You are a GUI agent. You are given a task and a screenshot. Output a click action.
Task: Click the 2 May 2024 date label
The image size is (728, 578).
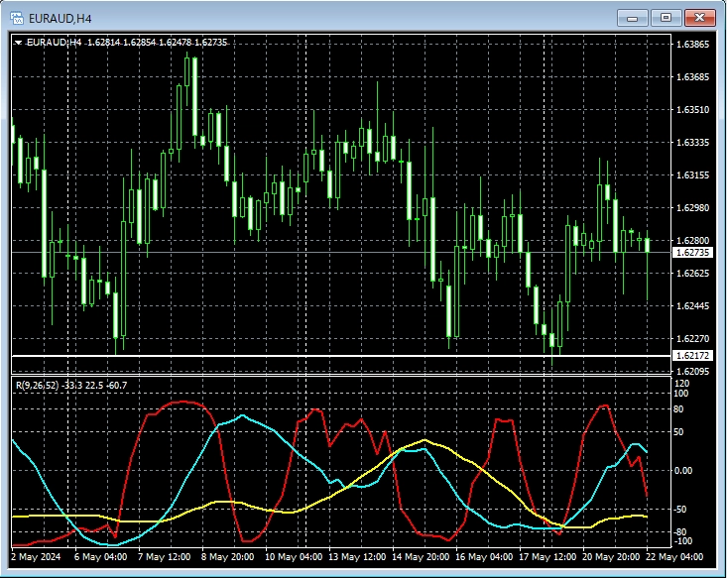[x=38, y=557]
